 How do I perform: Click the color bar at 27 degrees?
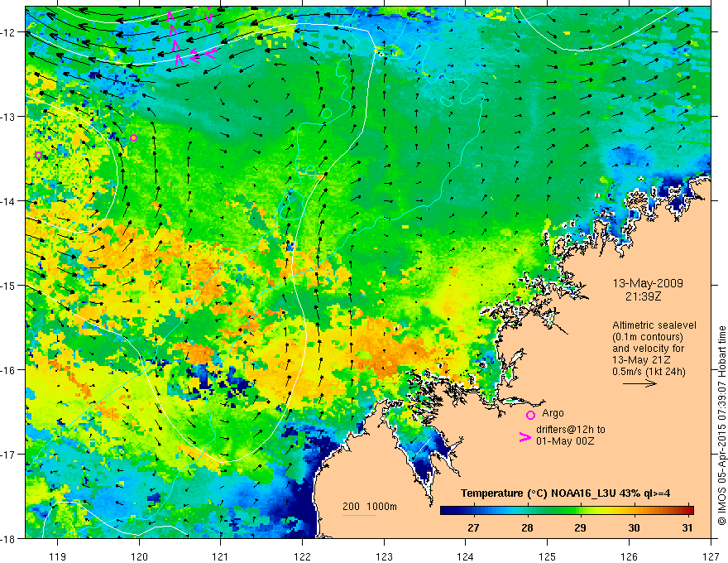pyautogui.click(x=473, y=510)
